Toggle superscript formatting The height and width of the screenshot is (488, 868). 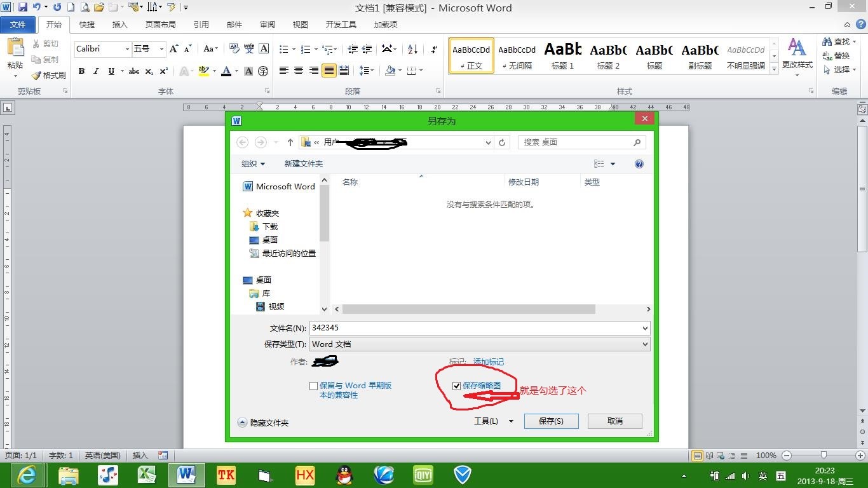[x=163, y=71]
